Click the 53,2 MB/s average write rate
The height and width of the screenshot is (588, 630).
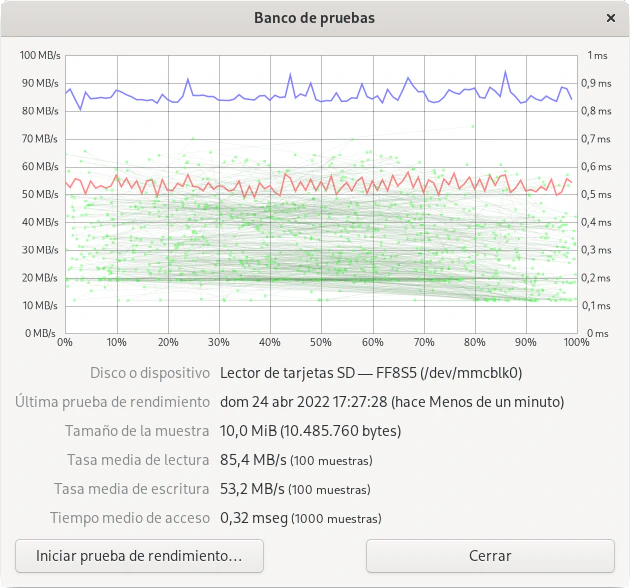pos(254,489)
